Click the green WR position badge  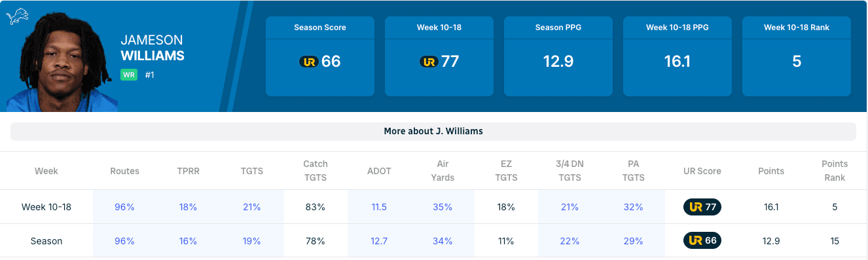(128, 75)
